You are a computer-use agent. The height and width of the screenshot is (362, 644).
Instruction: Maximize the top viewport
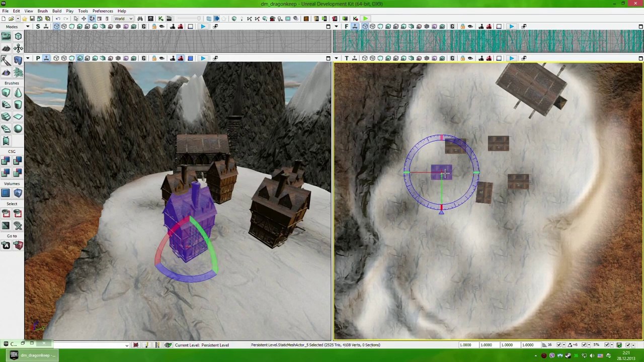(640, 58)
